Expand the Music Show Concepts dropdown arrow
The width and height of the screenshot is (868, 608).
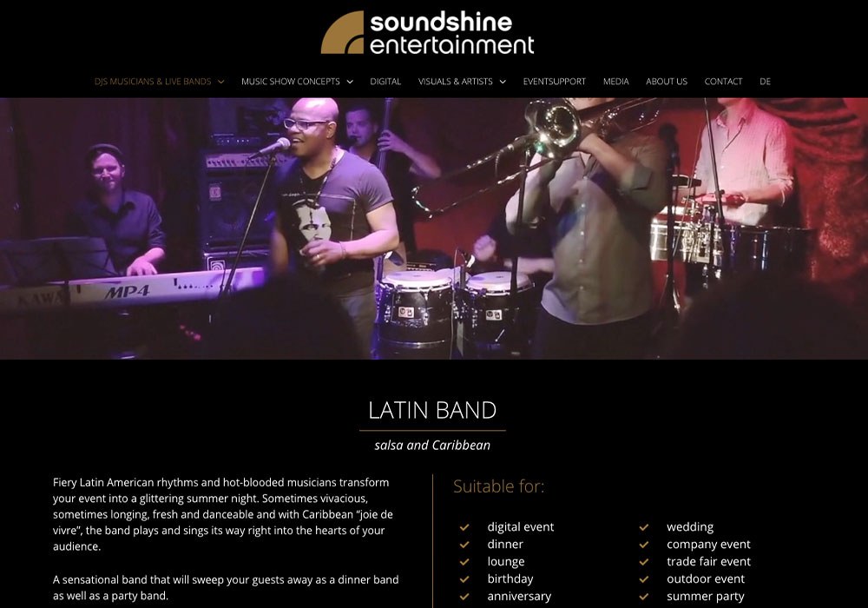(350, 82)
